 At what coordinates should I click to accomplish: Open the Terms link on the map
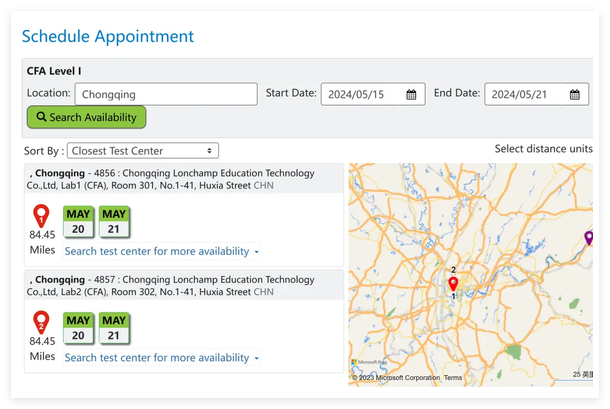[x=453, y=377]
